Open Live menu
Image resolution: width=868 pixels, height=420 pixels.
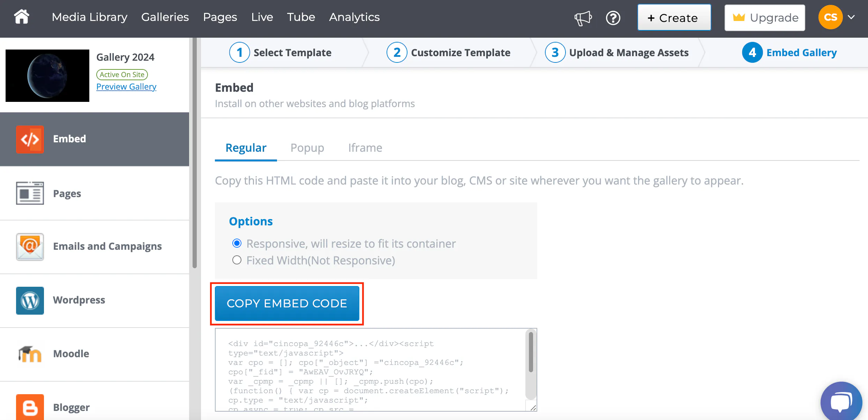pyautogui.click(x=262, y=17)
